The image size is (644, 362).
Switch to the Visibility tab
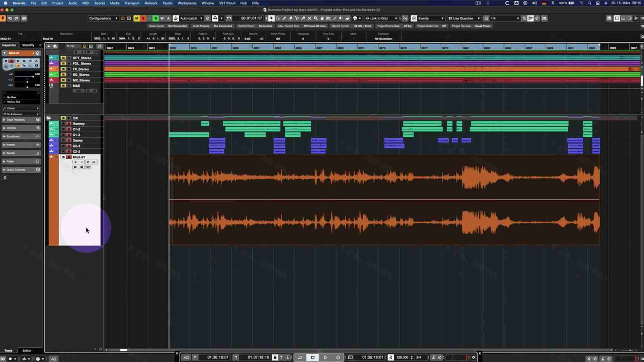[28, 45]
